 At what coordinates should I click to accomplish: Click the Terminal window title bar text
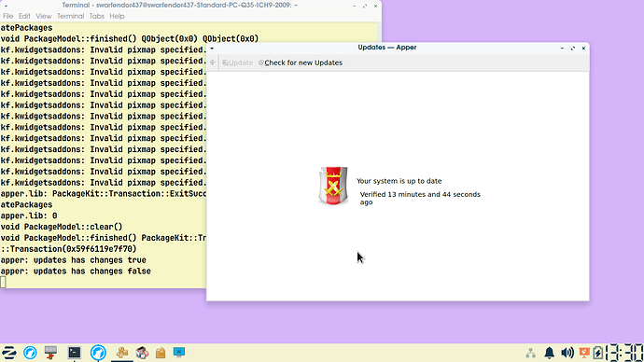tap(180, 6)
